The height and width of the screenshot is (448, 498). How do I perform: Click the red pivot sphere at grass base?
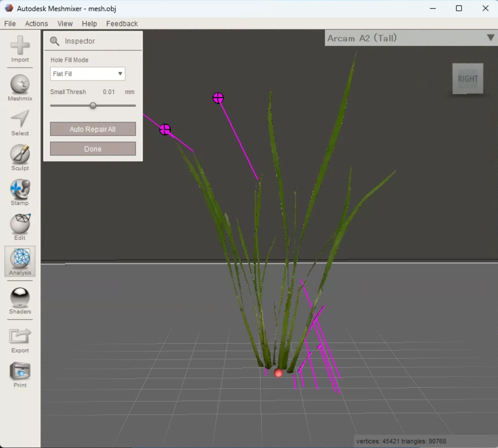coord(278,373)
